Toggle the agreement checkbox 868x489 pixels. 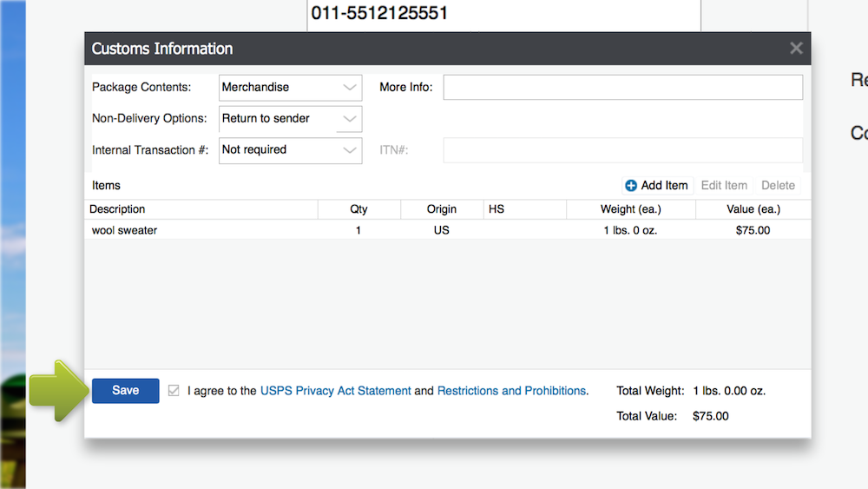(174, 391)
